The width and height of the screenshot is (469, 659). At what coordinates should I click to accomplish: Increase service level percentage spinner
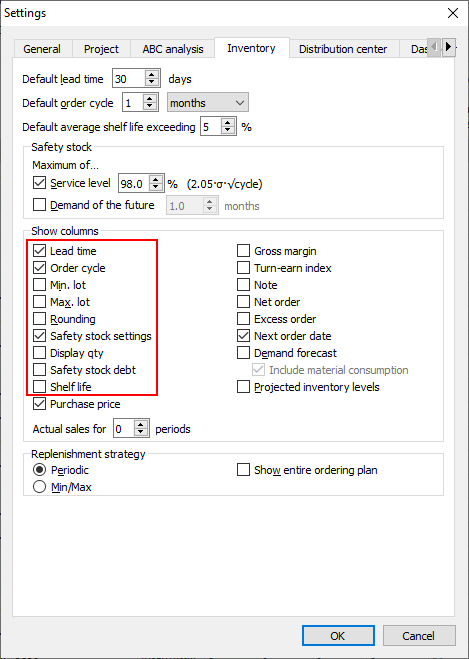coord(156,179)
